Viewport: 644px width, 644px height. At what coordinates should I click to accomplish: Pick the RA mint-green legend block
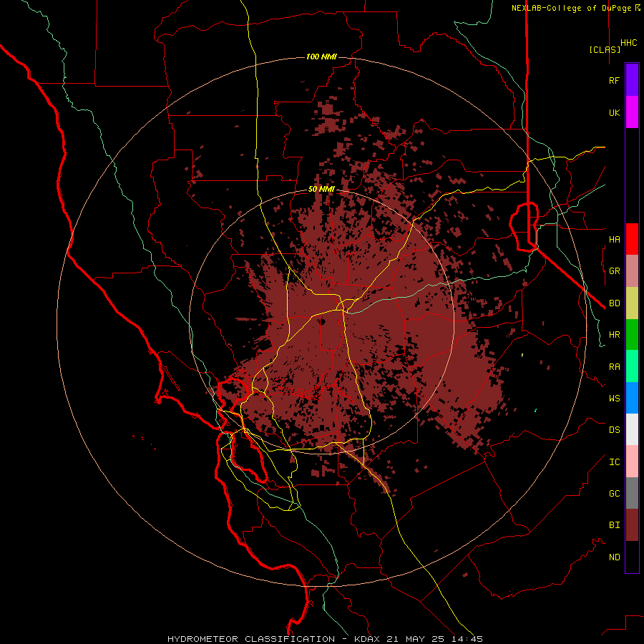click(x=632, y=366)
